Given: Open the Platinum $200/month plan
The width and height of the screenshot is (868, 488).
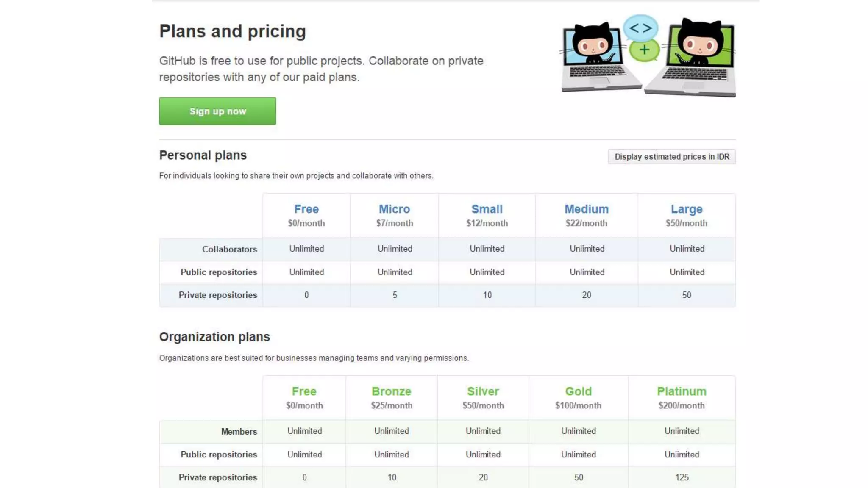Looking at the screenshot, I should pos(682,391).
